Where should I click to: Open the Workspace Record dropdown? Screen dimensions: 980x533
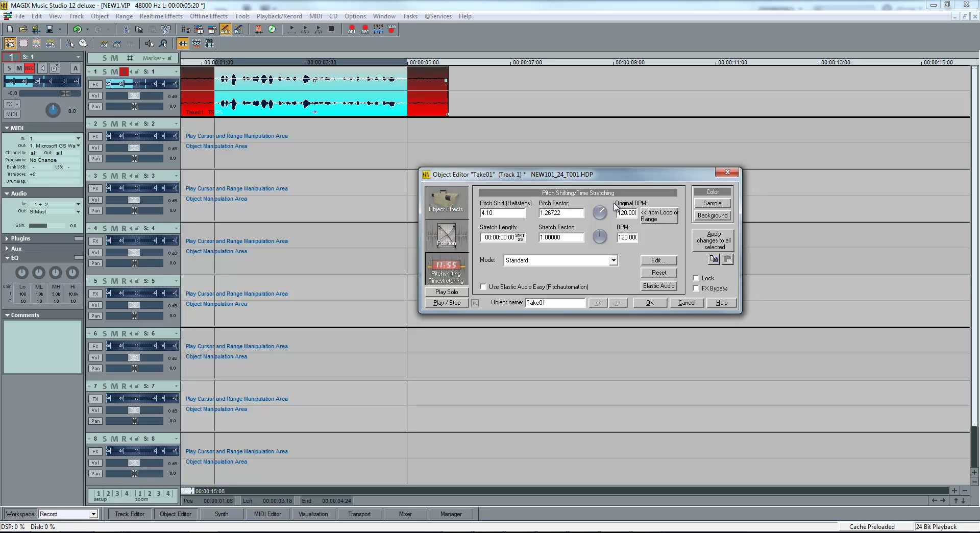coord(93,514)
